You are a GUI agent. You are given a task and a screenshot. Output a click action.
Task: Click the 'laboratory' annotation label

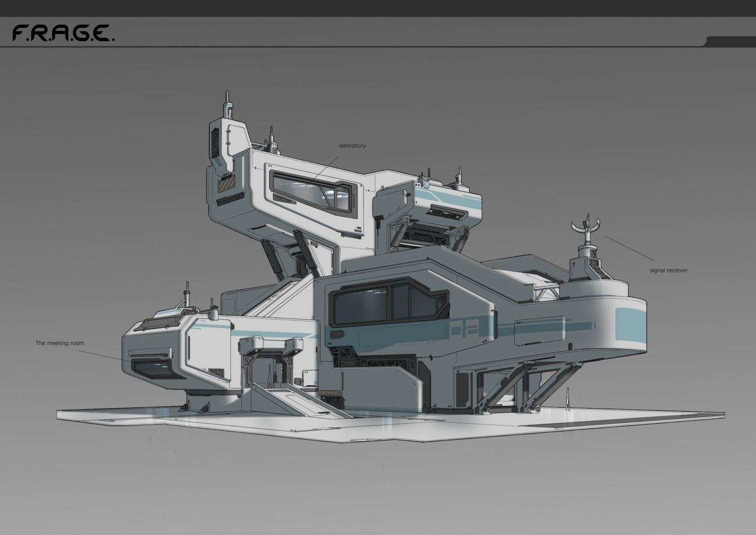point(352,146)
